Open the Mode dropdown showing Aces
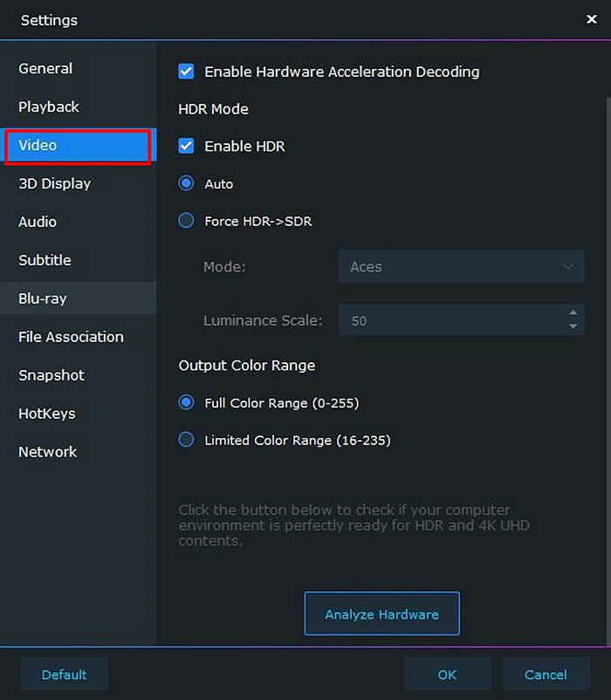Screen dimensions: 611x700 pyautogui.click(x=461, y=266)
